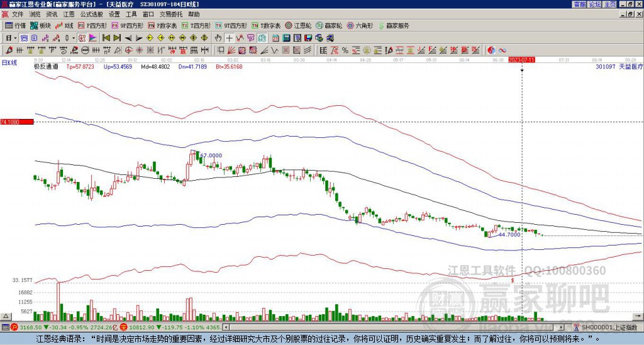Click the percent % tool icon
644x345 pixels.
click(345, 50)
